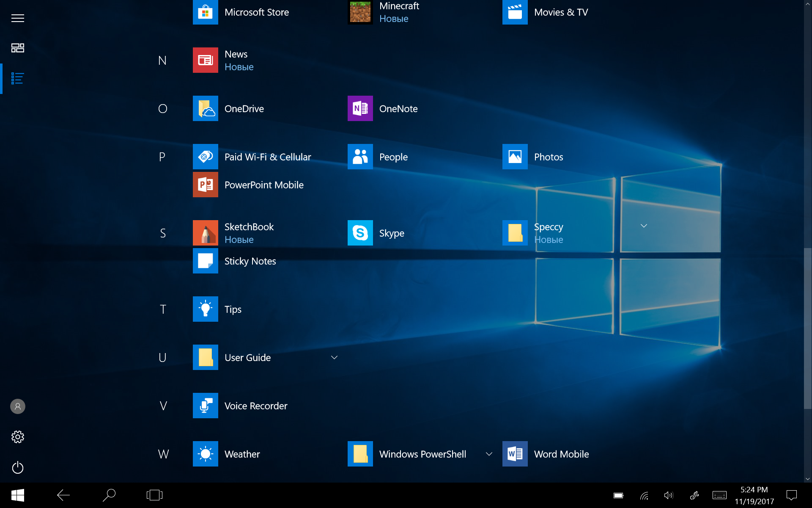The image size is (812, 508).
Task: Click the OneNote app label
Action: click(x=398, y=109)
